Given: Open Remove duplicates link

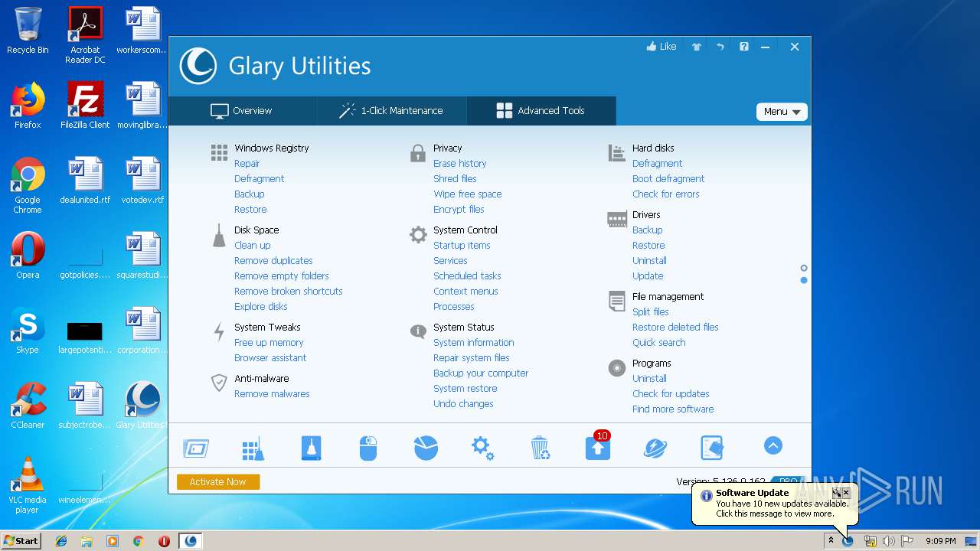Looking at the screenshot, I should pos(273,261).
